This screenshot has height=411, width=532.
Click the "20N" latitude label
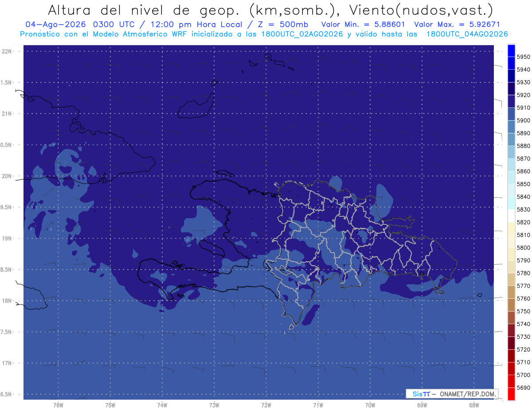click(x=8, y=176)
